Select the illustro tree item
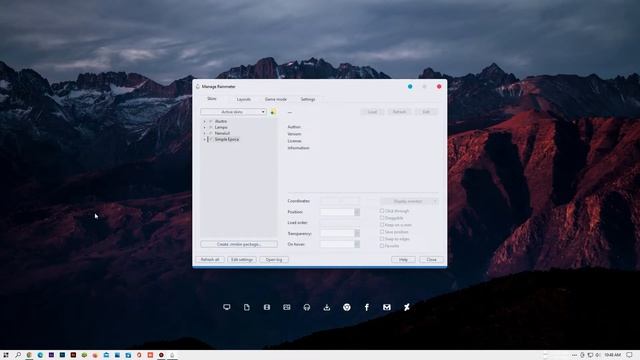This screenshot has width=640, height=360. tap(221, 122)
